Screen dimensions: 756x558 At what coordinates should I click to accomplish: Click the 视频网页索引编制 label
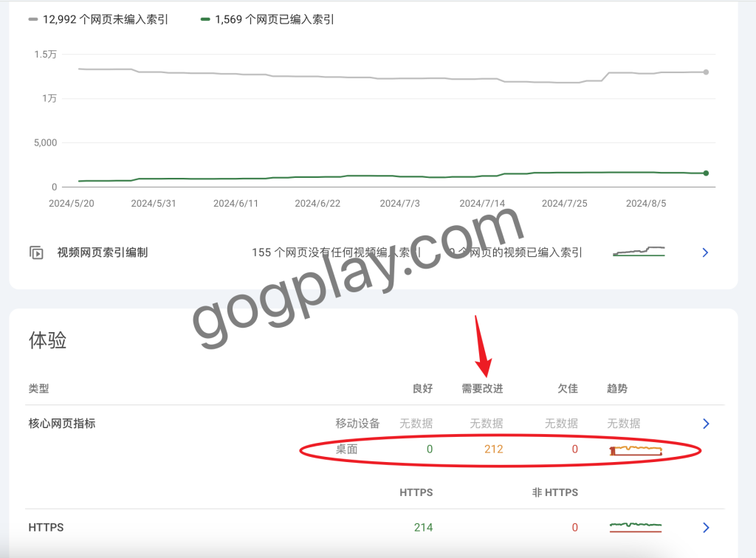102,252
